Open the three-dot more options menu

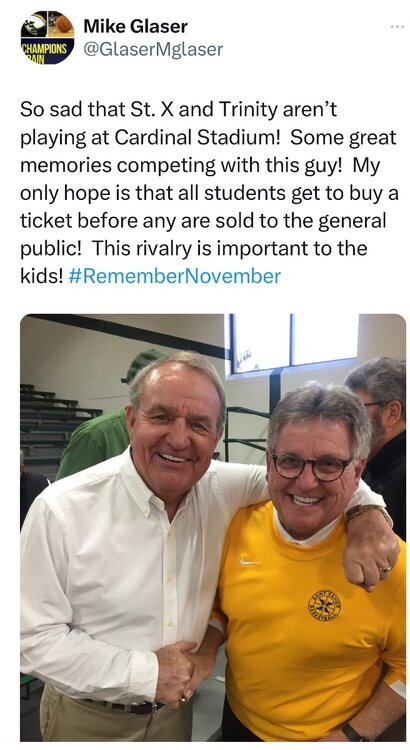click(x=397, y=27)
